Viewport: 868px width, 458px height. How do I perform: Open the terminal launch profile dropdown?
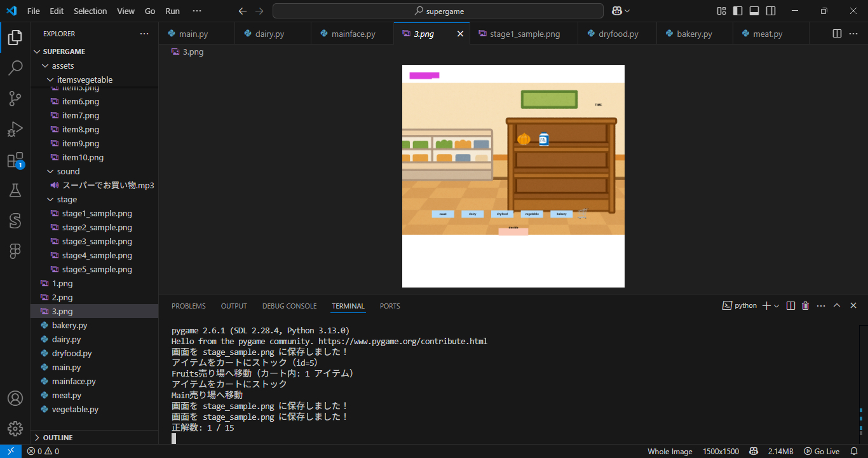(776, 306)
